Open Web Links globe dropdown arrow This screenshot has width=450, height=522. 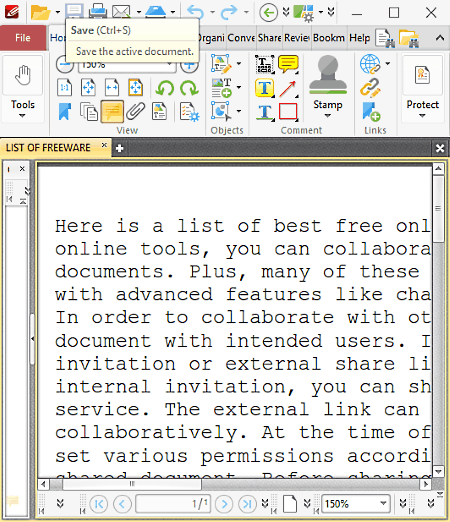tap(387, 63)
